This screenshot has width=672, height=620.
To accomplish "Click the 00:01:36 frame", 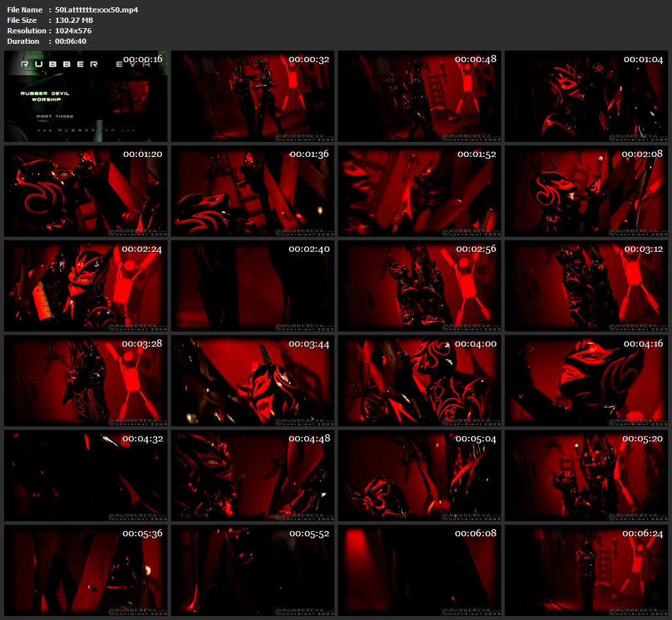I will point(253,191).
